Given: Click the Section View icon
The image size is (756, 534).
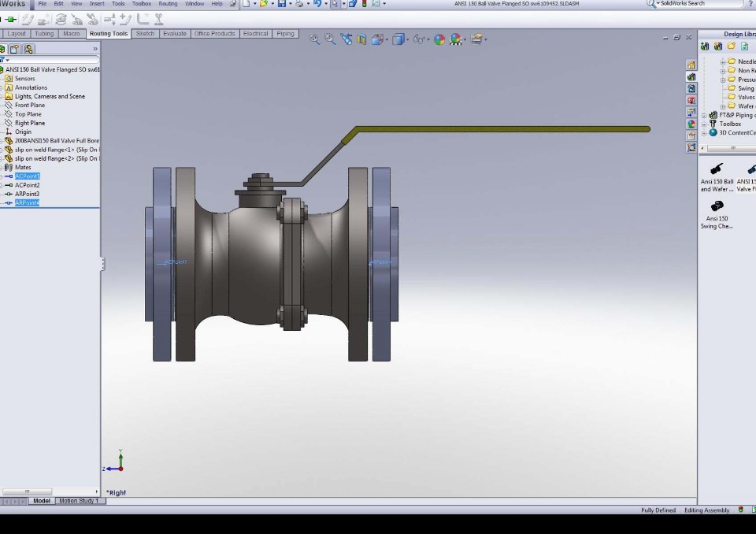Looking at the screenshot, I should pyautogui.click(x=361, y=39).
